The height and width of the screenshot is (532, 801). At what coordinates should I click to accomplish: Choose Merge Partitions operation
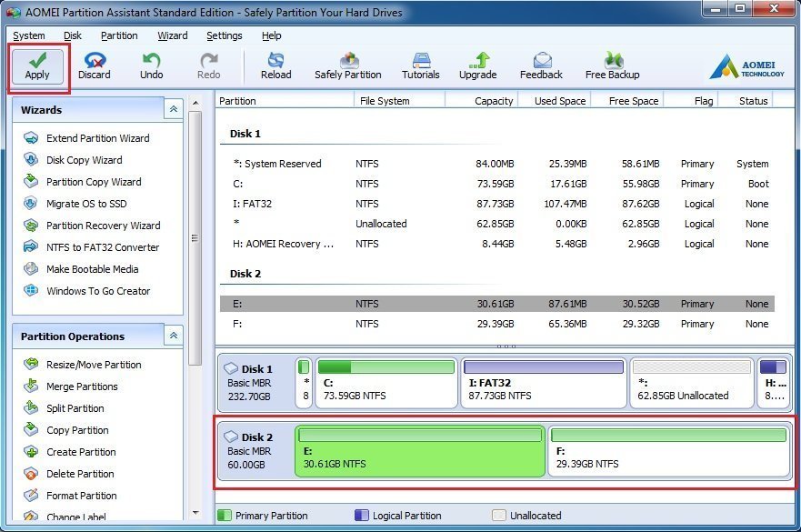point(71,386)
